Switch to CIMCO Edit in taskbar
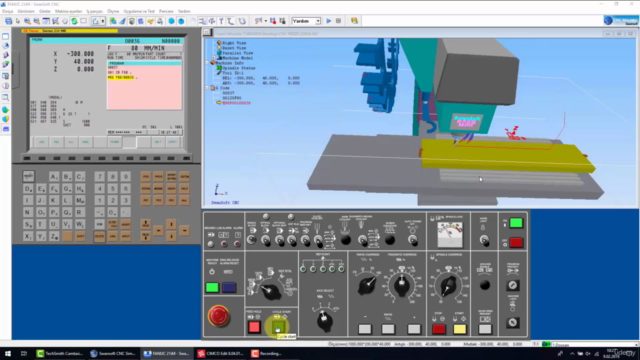The width and height of the screenshot is (640, 360). coord(220,353)
